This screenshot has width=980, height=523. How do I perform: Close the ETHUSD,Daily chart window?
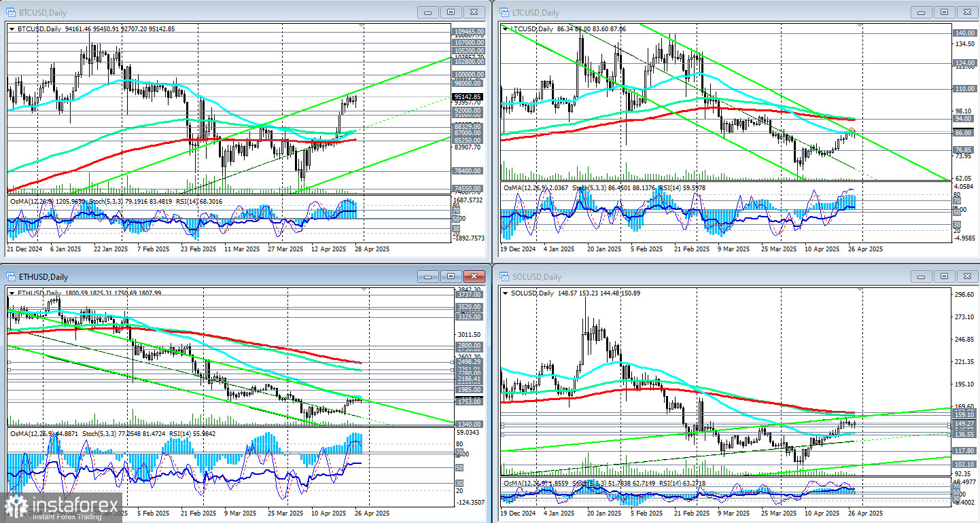(475, 276)
